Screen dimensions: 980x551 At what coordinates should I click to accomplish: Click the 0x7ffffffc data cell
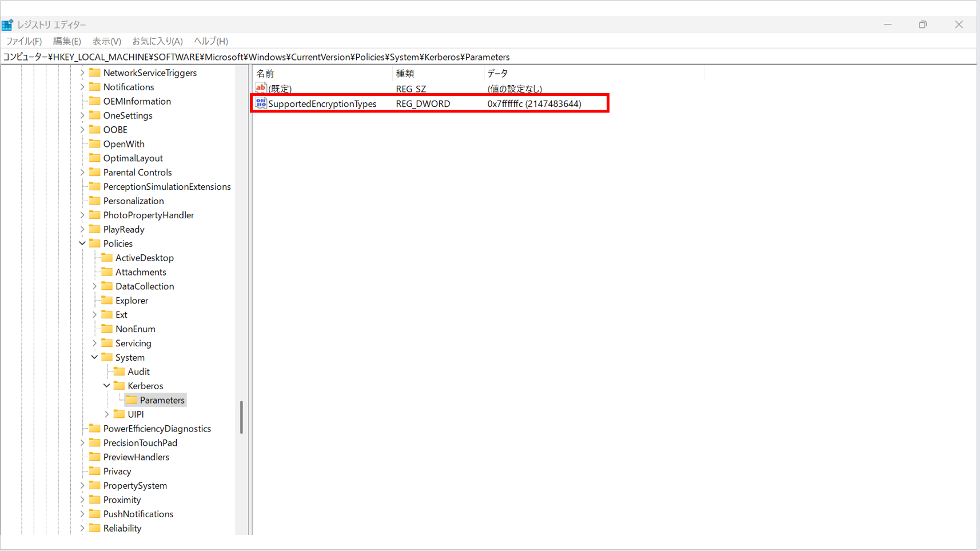click(534, 103)
